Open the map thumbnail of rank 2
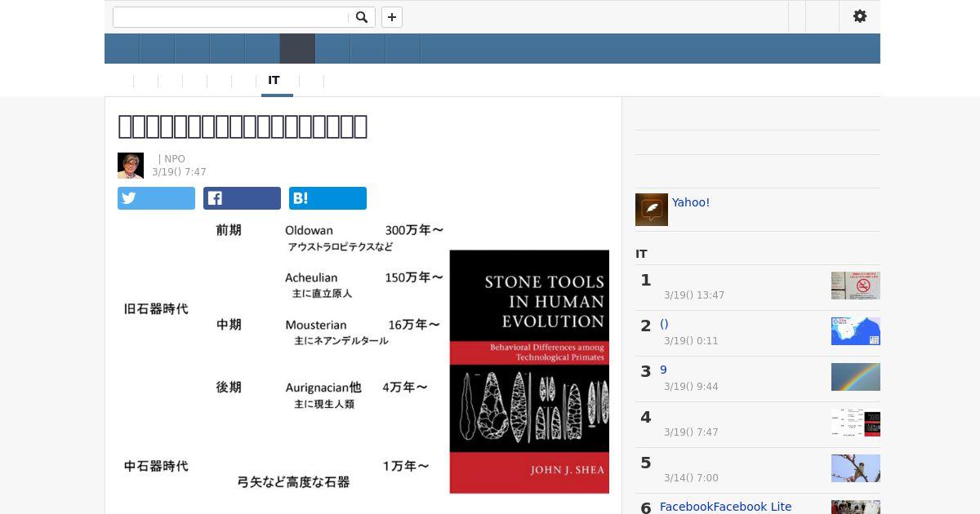This screenshot has width=980, height=514. [856, 331]
